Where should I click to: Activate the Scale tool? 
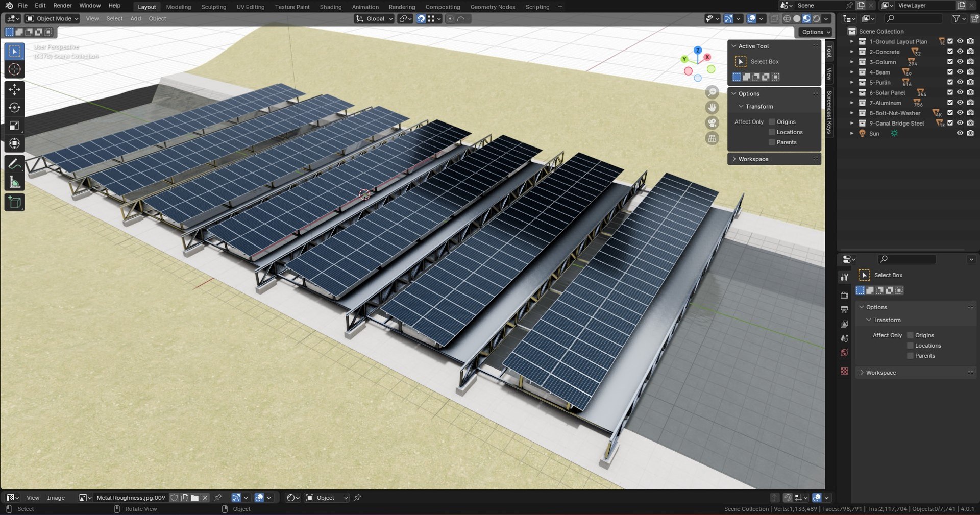(x=14, y=126)
